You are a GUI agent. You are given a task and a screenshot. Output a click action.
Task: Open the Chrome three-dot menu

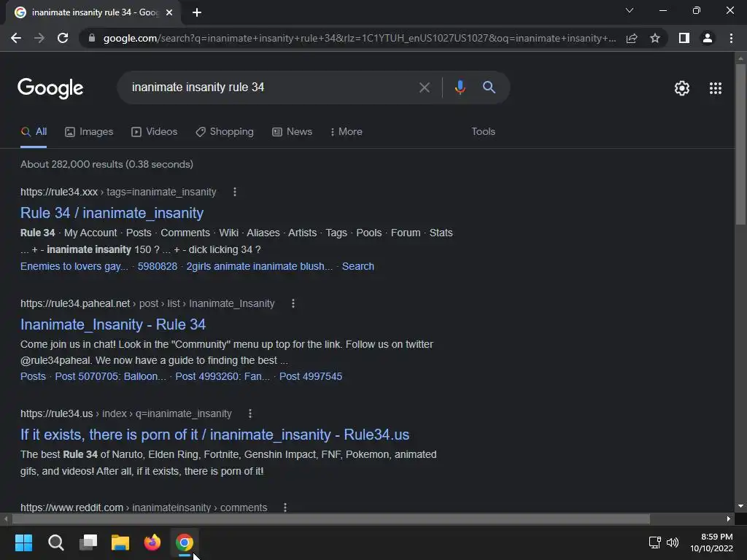click(731, 38)
